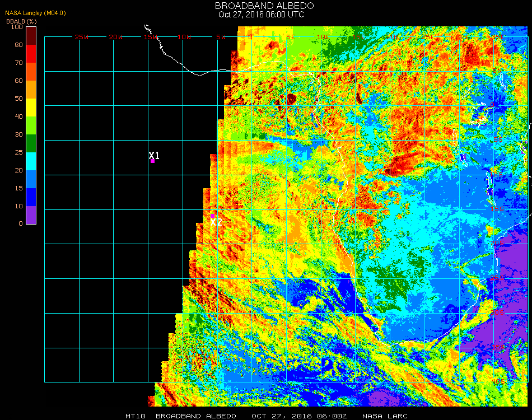Select the dark red 80–100% albedo swatch

coord(31,35)
